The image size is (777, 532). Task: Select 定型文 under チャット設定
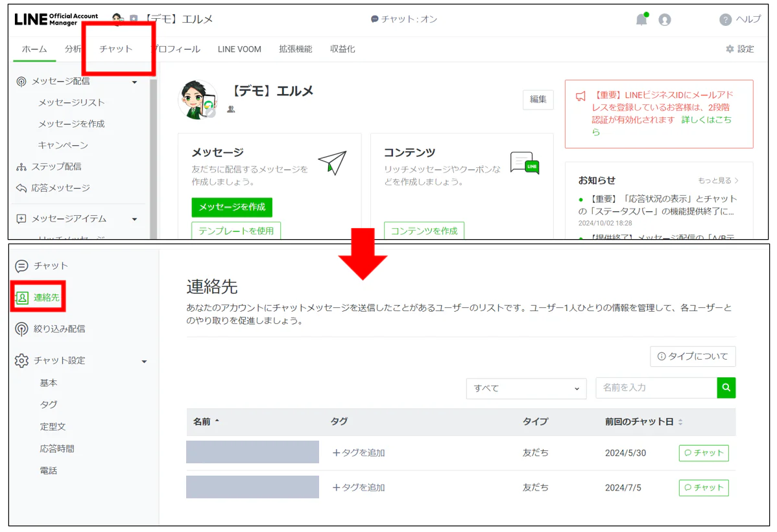tap(53, 426)
